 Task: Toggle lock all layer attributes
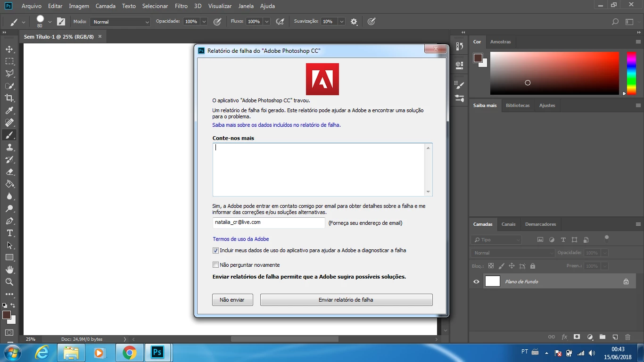click(x=533, y=266)
